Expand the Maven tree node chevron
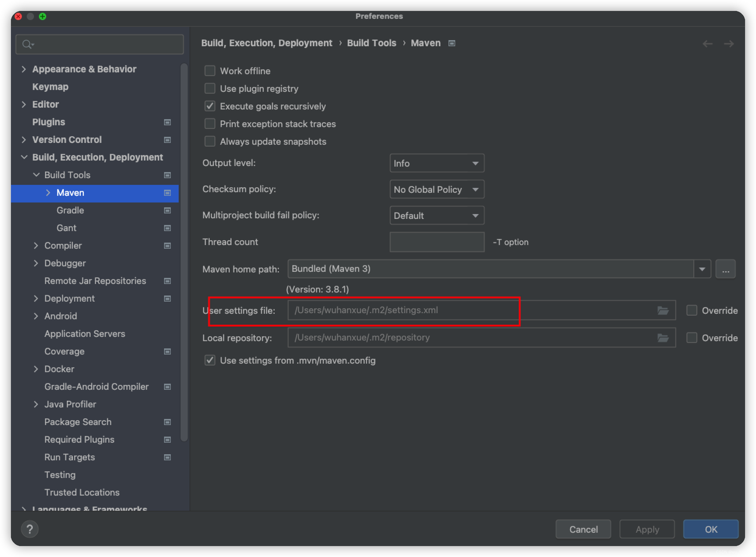Viewport: 756px width, 557px height. pos(48,192)
